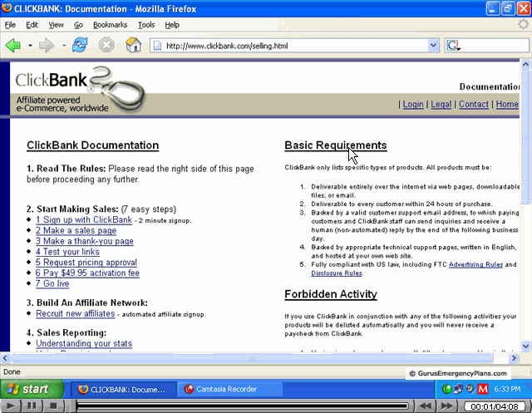This screenshot has height=413, width=532.
Task: Click the Stop loading icon
Action: pos(106,45)
